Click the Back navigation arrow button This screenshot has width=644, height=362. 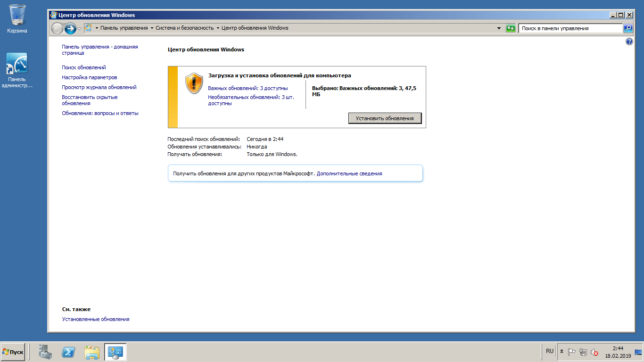tap(57, 28)
